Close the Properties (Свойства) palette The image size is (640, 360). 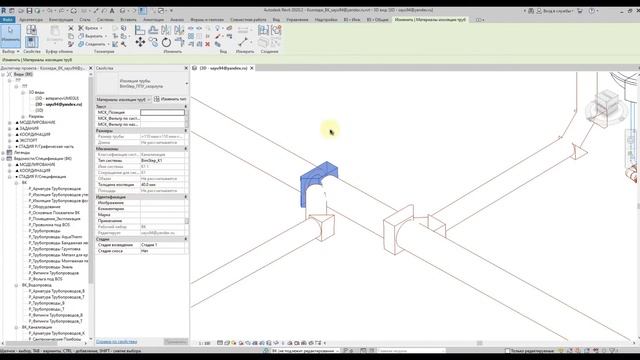pos(186,68)
